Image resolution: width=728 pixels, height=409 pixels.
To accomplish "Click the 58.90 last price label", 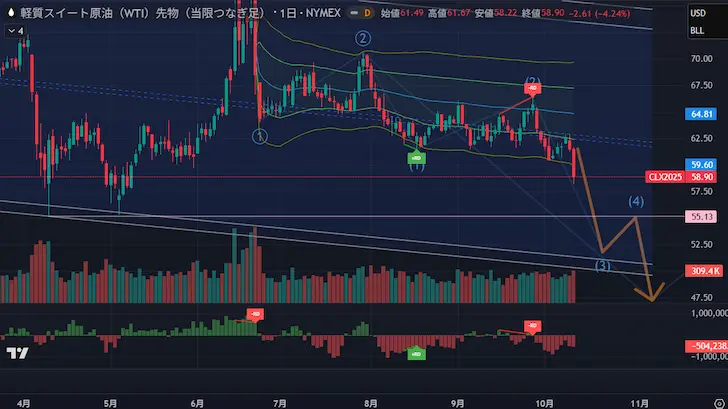I will [x=702, y=177].
